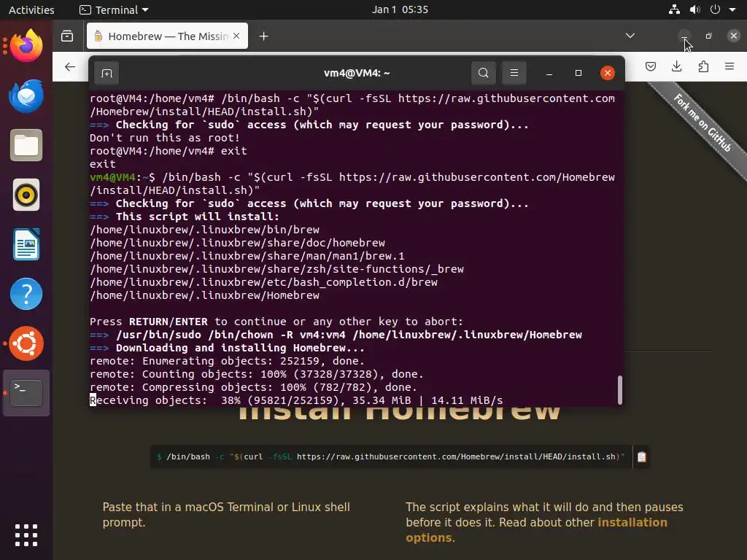Click "remote: Compressing objects" line
The width and height of the screenshot is (747, 560).
[x=253, y=387]
